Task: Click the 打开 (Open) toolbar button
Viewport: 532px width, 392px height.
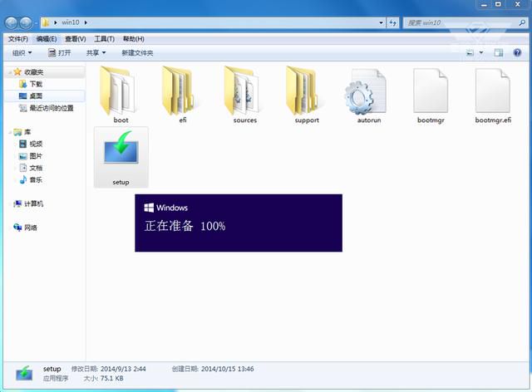Action: [x=59, y=52]
